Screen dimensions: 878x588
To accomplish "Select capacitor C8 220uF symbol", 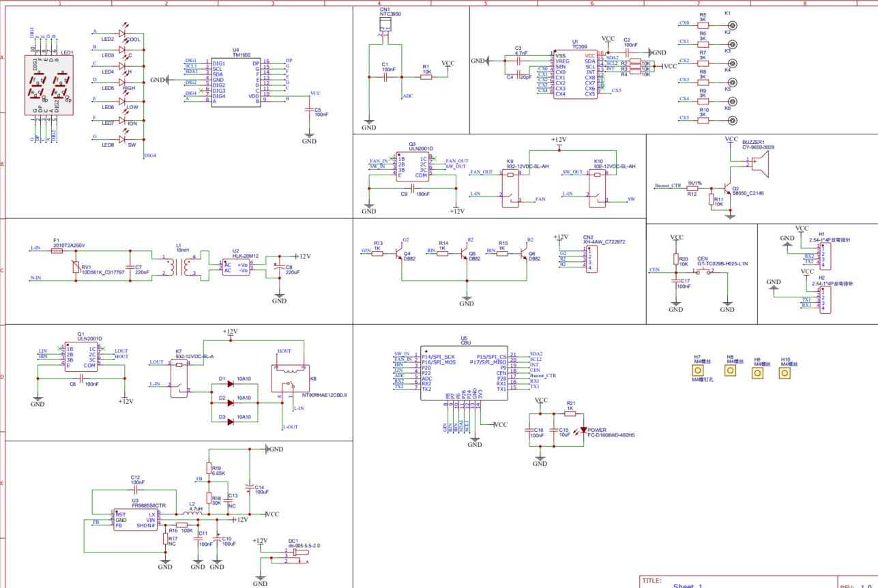I will point(278,268).
